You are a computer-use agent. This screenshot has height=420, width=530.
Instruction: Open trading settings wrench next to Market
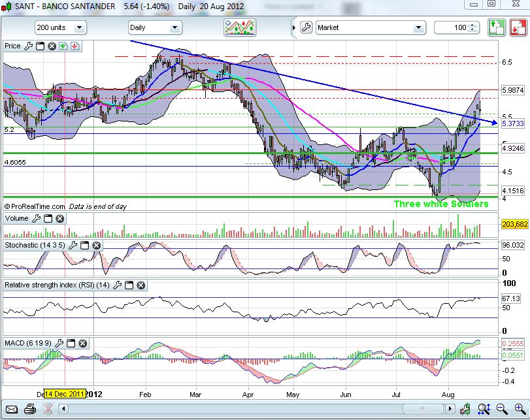click(306, 27)
